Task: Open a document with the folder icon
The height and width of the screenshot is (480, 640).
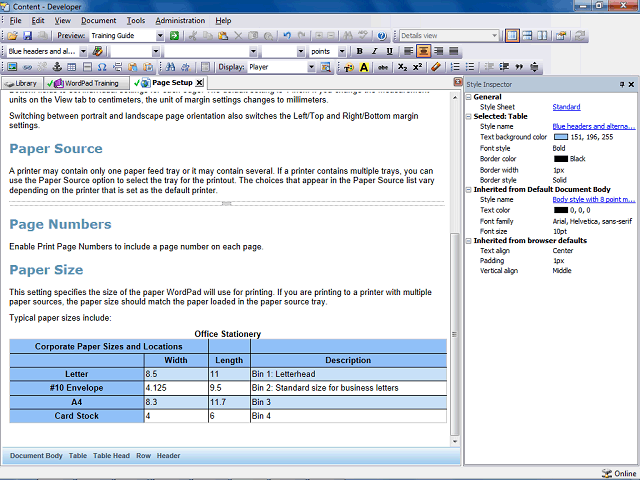Action: pos(12,36)
